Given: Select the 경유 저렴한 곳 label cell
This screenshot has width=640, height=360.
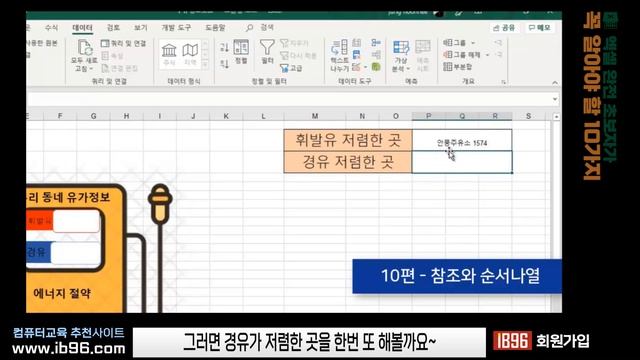Looking at the screenshot, I should 348,162.
